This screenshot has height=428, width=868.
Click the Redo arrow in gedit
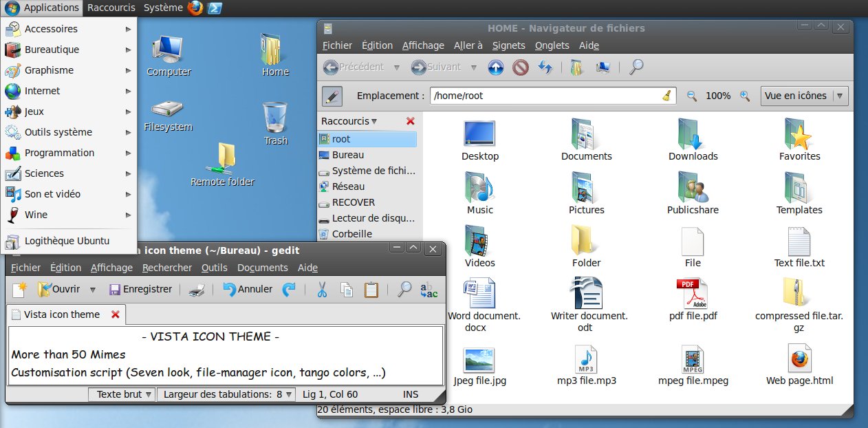[290, 290]
